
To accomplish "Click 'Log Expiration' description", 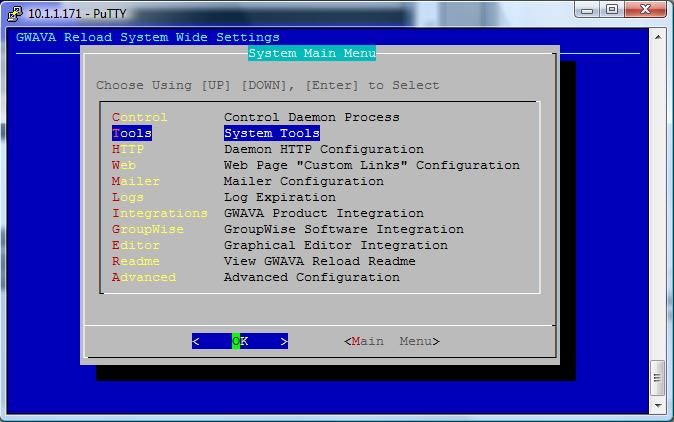I will click(x=280, y=197).
